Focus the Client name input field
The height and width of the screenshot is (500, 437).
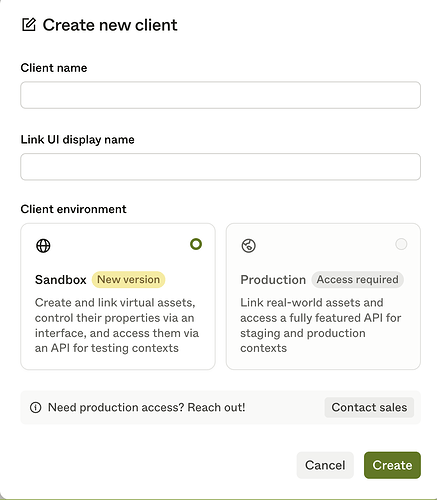220,95
